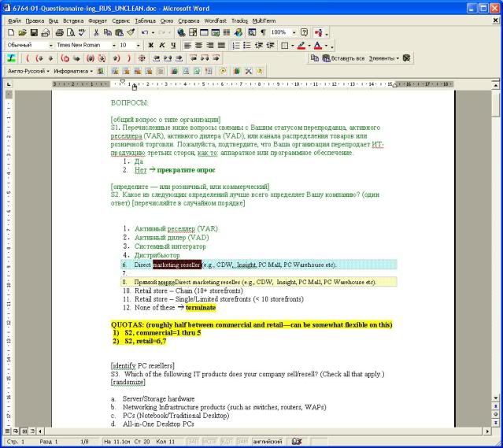Toggle ИСПР track changes in status bar

209,442
